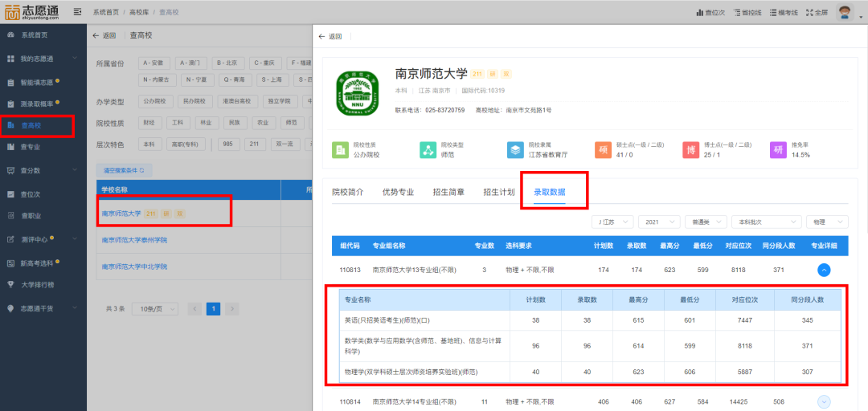Go to 系统首页 in the left sidebar
This screenshot has width=868, height=411.
tap(34, 35)
